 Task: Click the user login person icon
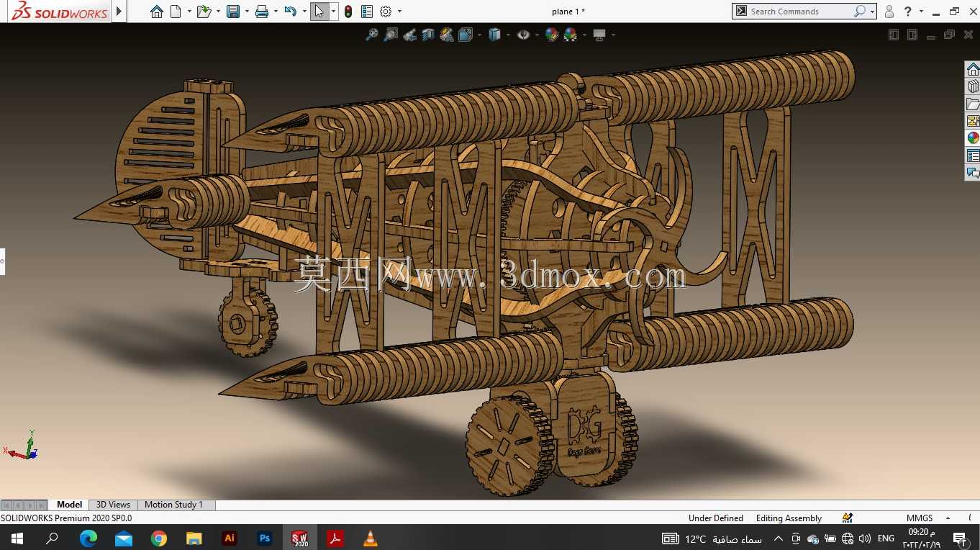tap(889, 12)
